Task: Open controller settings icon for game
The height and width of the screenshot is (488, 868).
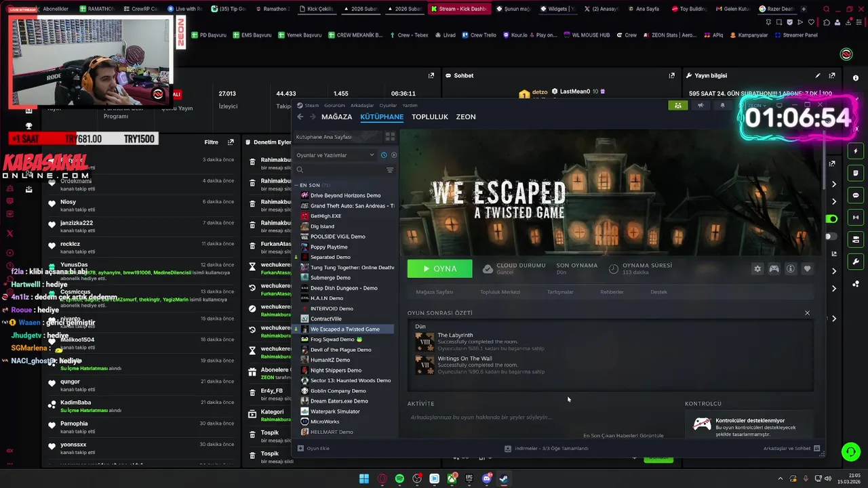Action: click(x=774, y=269)
